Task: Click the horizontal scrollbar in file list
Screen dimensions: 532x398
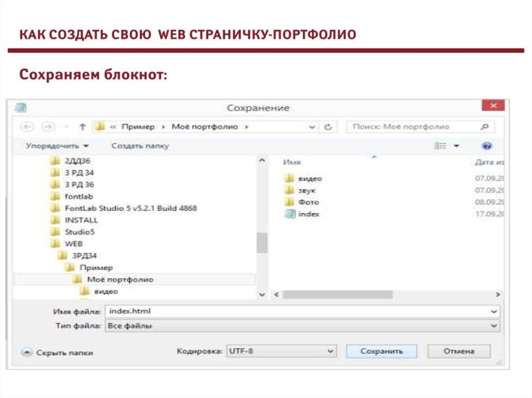Action: [x=338, y=294]
